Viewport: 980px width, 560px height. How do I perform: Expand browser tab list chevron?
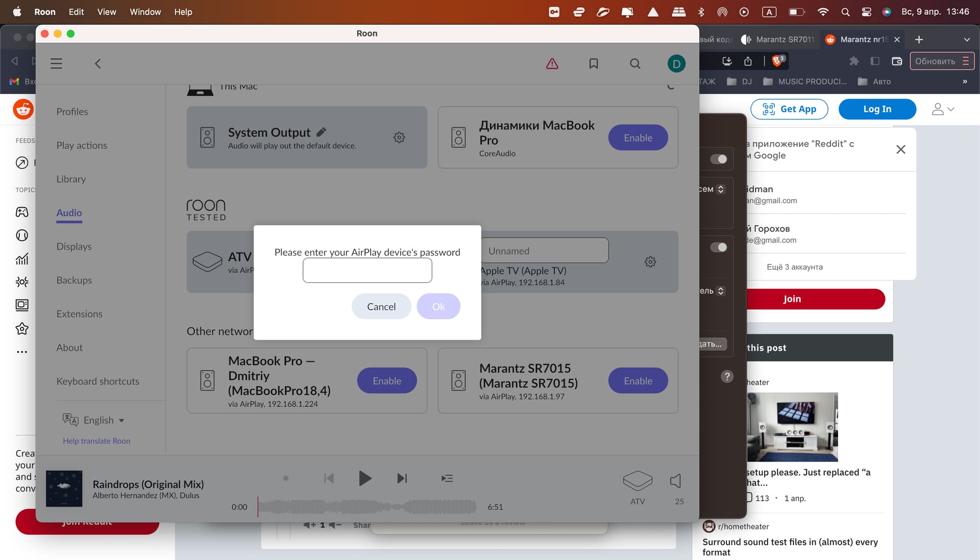point(966,39)
